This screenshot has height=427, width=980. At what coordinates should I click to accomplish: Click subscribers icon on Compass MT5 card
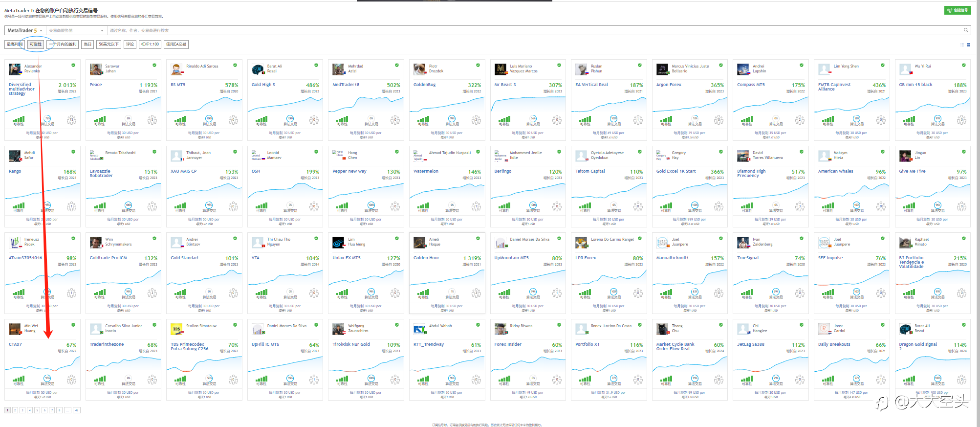pos(799,119)
